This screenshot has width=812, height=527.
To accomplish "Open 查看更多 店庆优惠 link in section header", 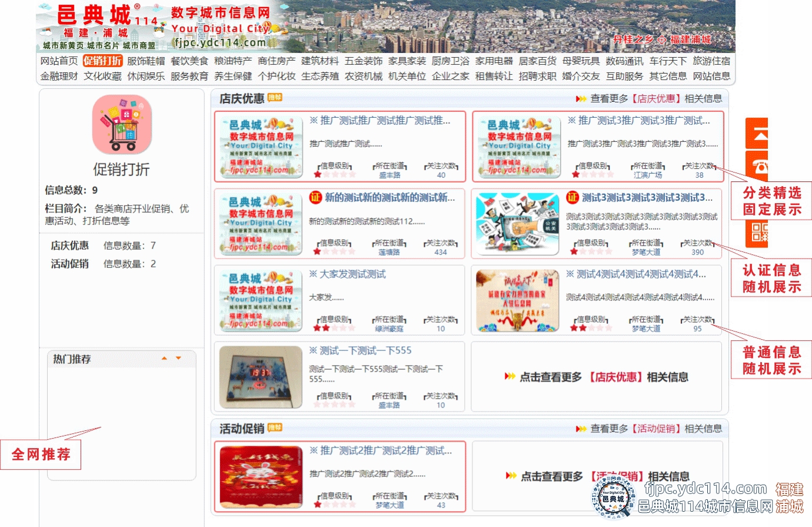I will tap(648, 99).
